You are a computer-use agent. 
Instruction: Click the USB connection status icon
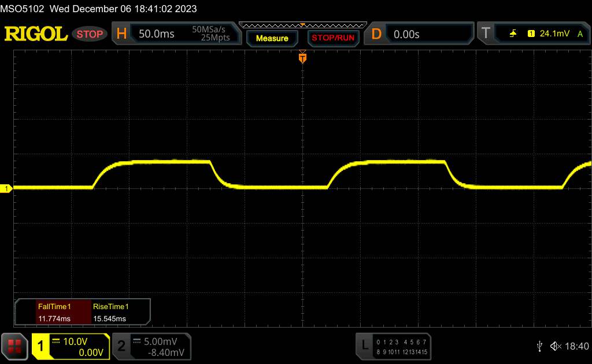[x=539, y=346]
